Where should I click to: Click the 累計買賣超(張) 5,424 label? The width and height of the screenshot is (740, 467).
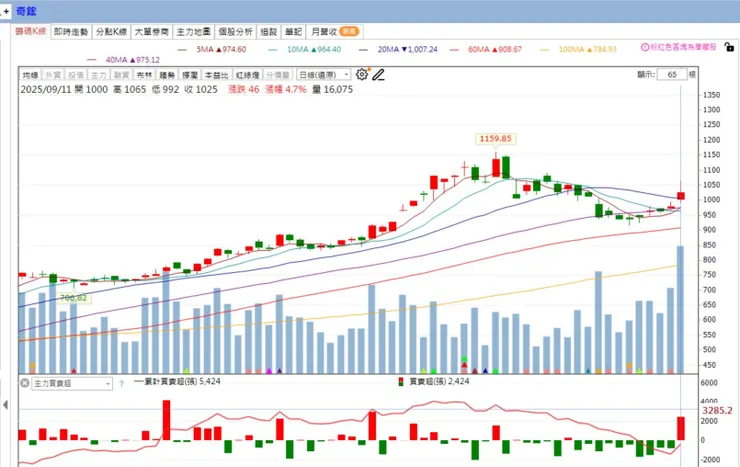pos(182,381)
